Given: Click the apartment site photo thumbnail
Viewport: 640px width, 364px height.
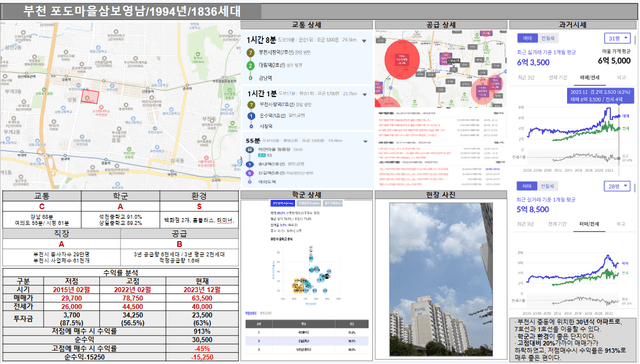Looking at the screenshot, I should [441, 280].
